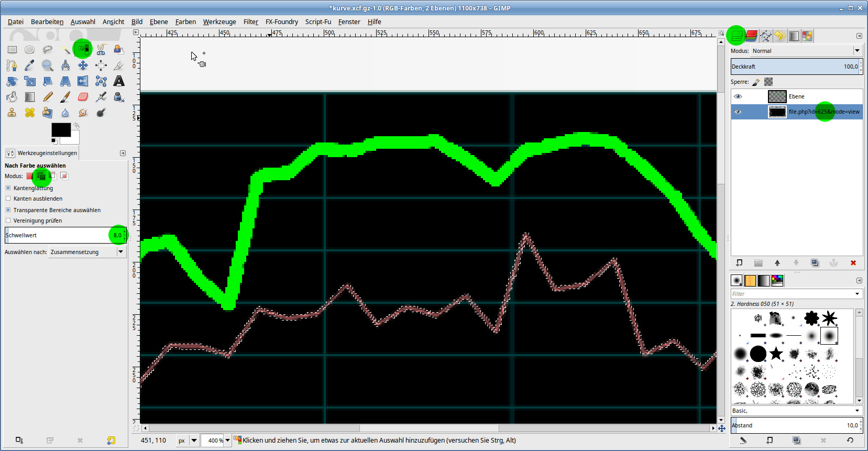This screenshot has height=451, width=868.
Task: Toggle lock pixels brush icon beside Sperre
Action: 756,82
